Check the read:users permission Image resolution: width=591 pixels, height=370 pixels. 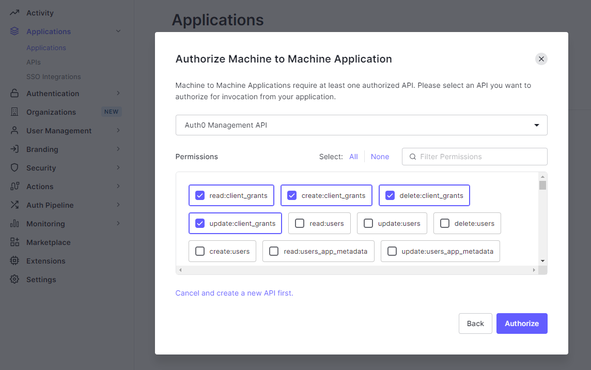(300, 223)
